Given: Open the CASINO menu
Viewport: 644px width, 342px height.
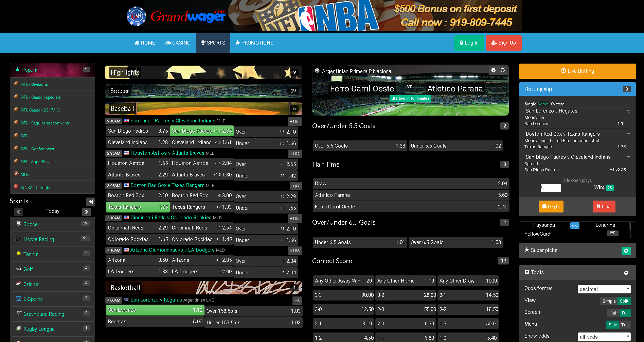Looking at the screenshot, I should 178,43.
